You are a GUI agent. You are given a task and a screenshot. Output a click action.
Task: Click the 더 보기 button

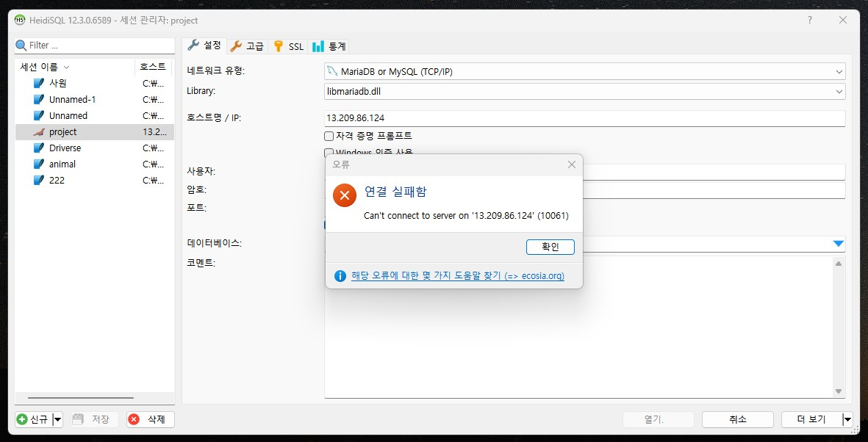[811, 419]
